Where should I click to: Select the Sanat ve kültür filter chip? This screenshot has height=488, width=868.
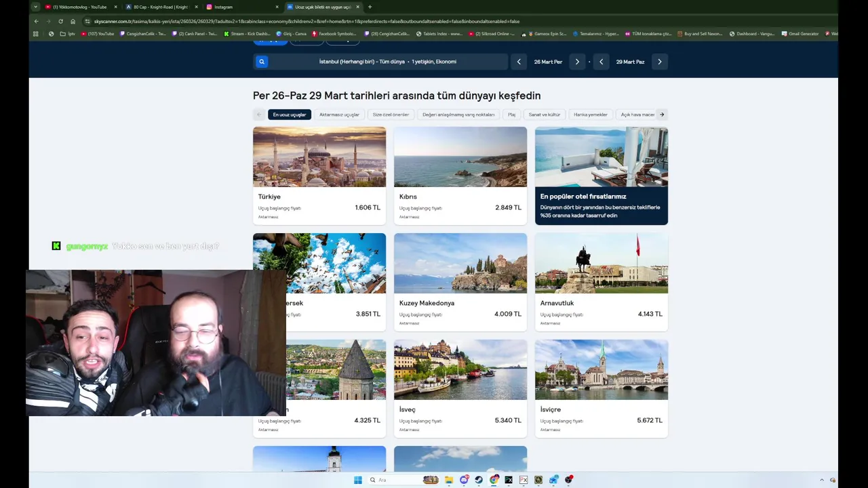point(545,115)
